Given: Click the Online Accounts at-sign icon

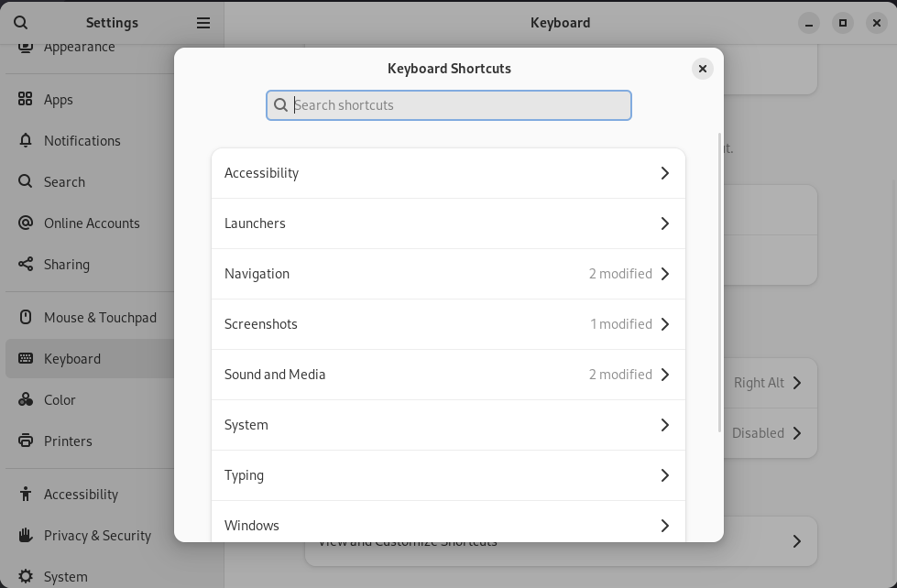Looking at the screenshot, I should (25, 223).
